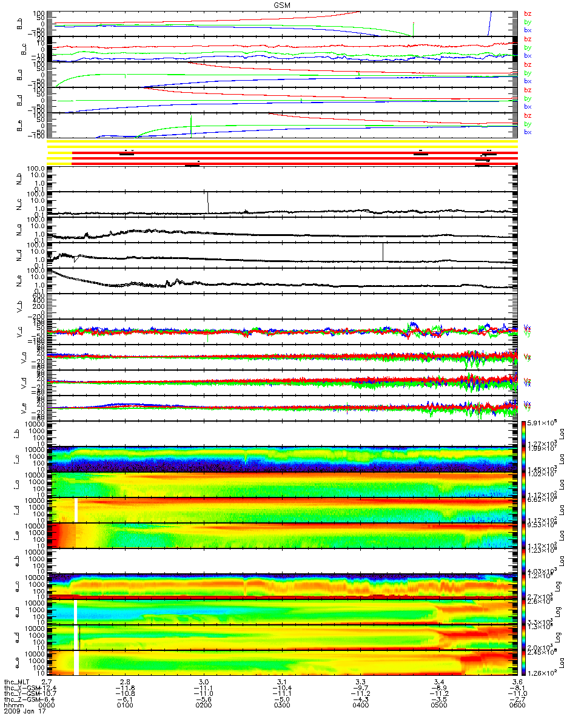Select the 0100 time tick label
Screen dimensions: 564x728
click(126, 706)
